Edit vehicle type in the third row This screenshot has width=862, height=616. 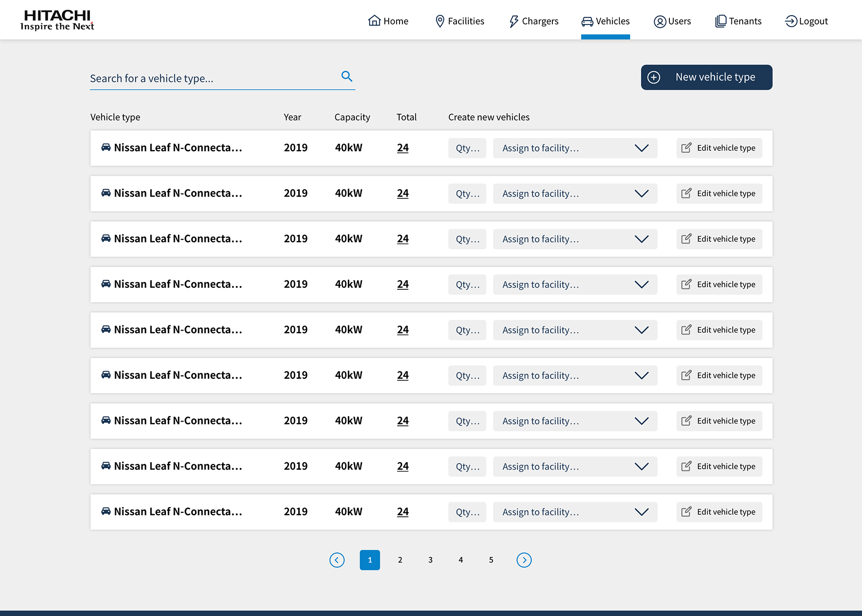click(x=719, y=239)
